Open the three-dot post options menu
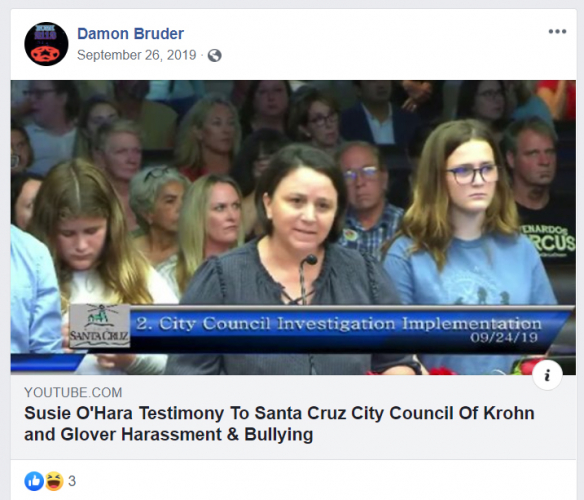584x500 pixels. (557, 32)
